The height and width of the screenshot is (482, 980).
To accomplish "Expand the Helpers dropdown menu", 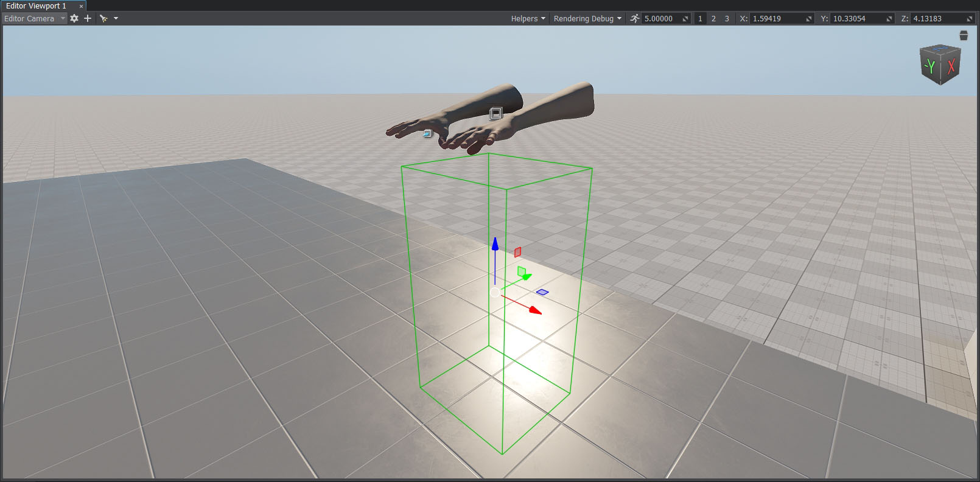I will point(528,18).
